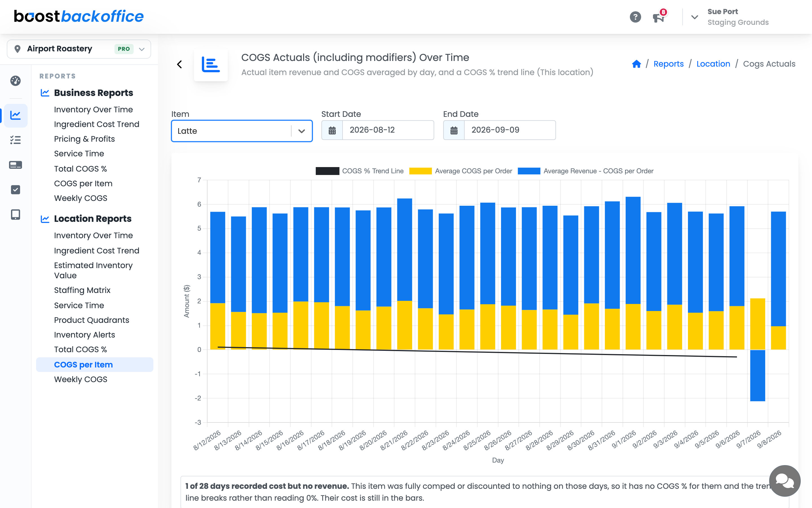Toggle Average Revenue - COGS legend swatch

(529, 171)
